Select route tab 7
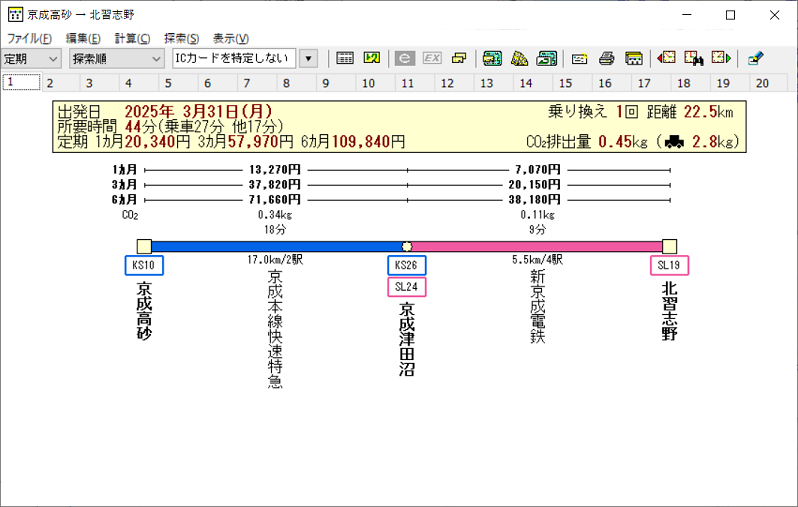This screenshot has width=798, height=507. 257,83
